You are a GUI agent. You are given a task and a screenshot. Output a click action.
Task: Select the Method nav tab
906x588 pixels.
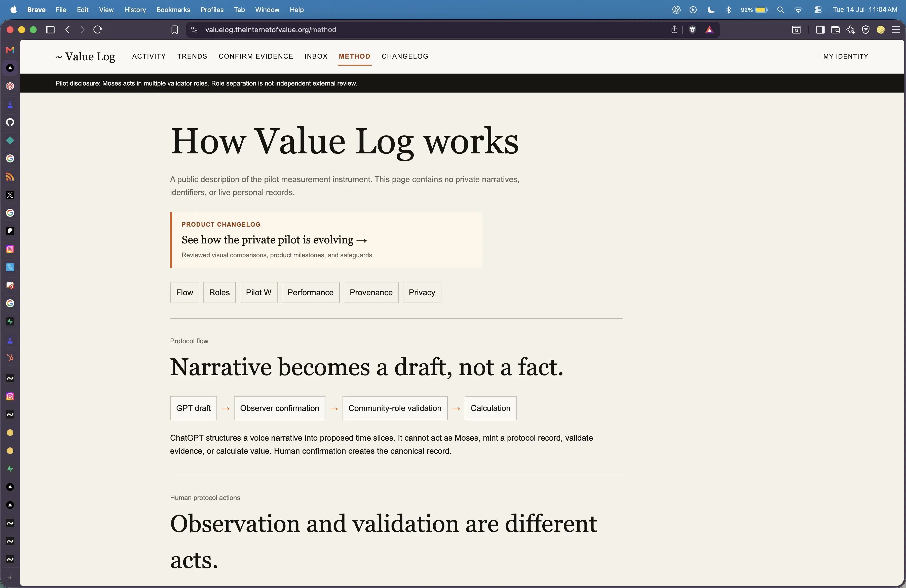[x=354, y=56]
